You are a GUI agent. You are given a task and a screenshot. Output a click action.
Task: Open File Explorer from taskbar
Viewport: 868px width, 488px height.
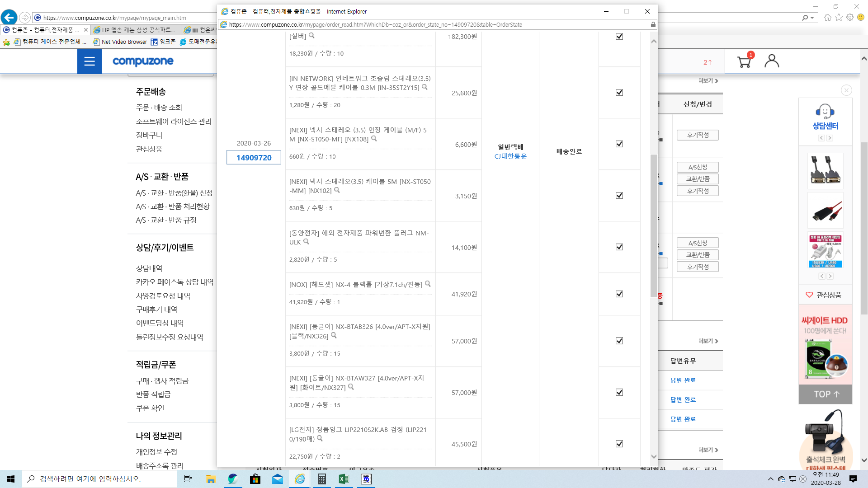(x=211, y=479)
